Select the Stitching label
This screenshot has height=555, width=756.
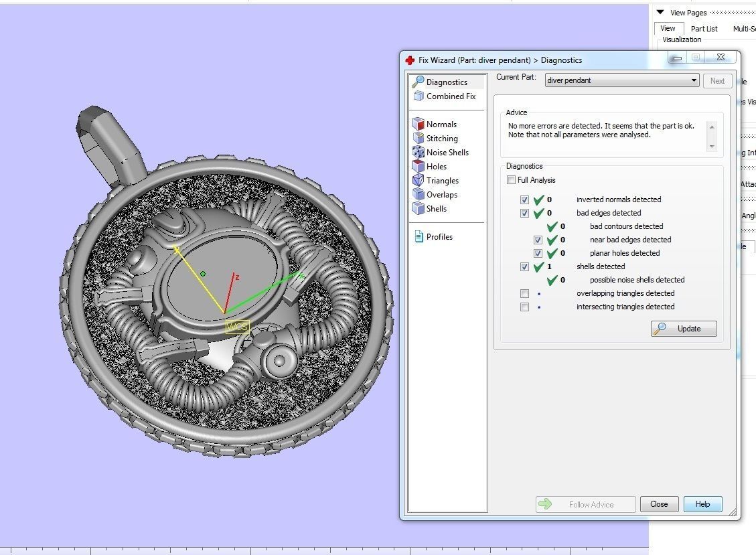[442, 139]
